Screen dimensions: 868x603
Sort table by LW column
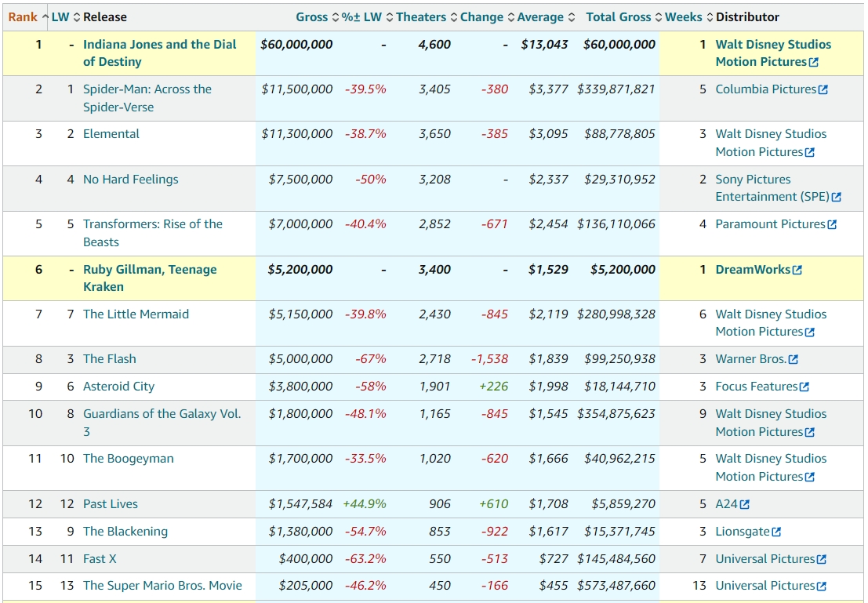tap(65, 17)
